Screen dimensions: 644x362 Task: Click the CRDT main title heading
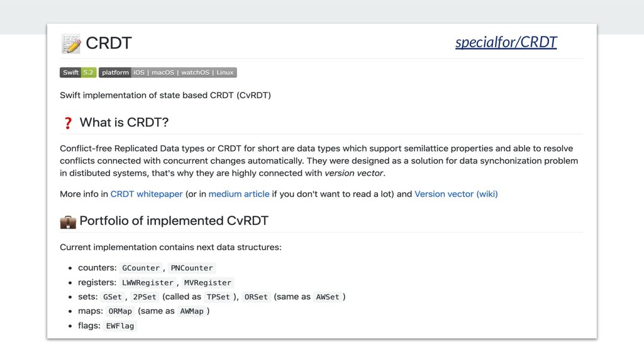pos(109,43)
